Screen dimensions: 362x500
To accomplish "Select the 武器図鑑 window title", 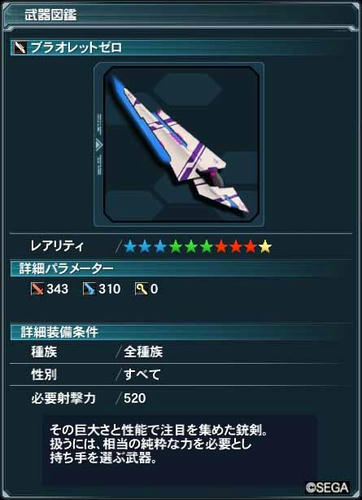I will click(x=50, y=15).
